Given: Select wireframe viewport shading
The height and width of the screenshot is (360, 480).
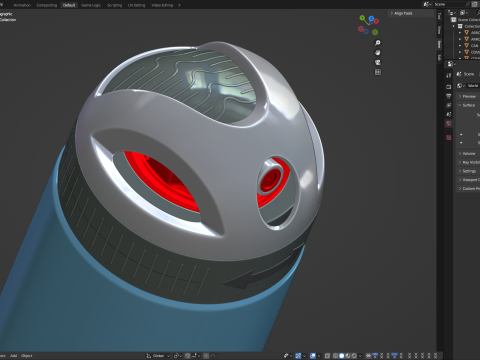Looking at the screenshot, I should tap(336, 356).
